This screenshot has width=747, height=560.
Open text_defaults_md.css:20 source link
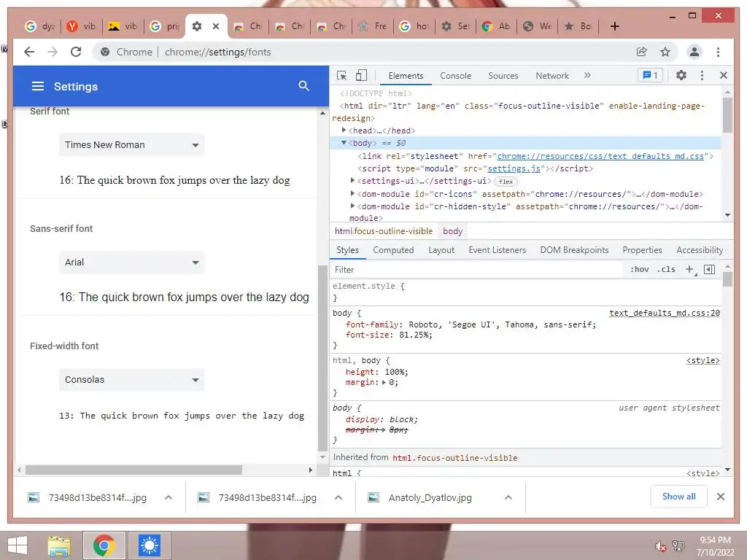click(x=665, y=313)
